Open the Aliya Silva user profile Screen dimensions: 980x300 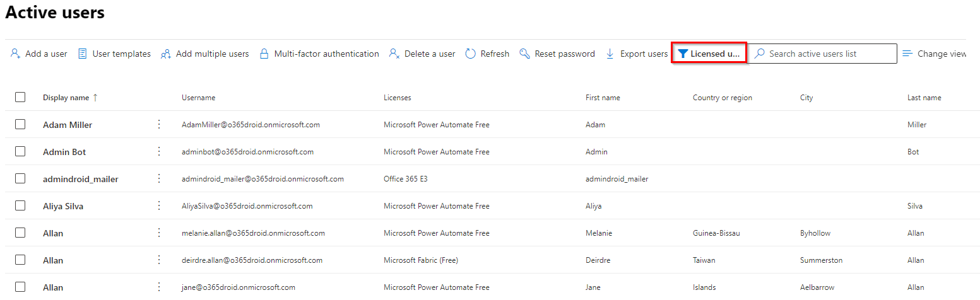click(62, 206)
